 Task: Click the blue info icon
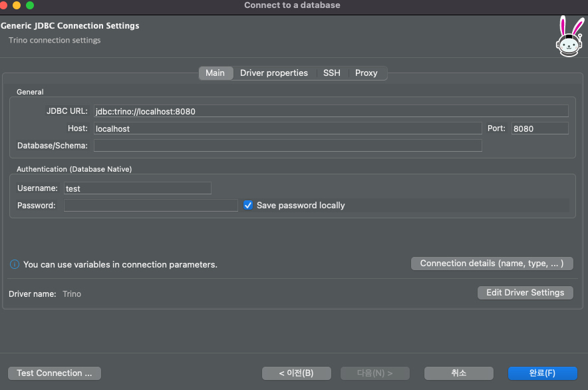tap(15, 264)
